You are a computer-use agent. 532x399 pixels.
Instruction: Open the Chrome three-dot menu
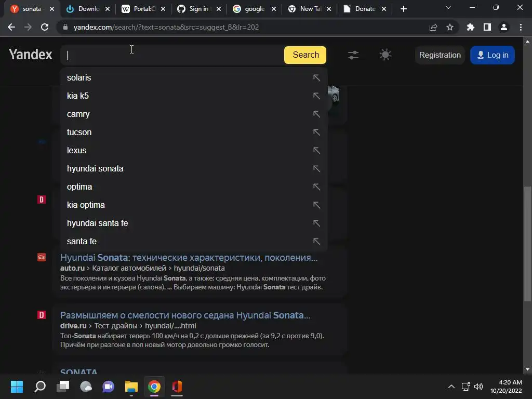(x=521, y=27)
